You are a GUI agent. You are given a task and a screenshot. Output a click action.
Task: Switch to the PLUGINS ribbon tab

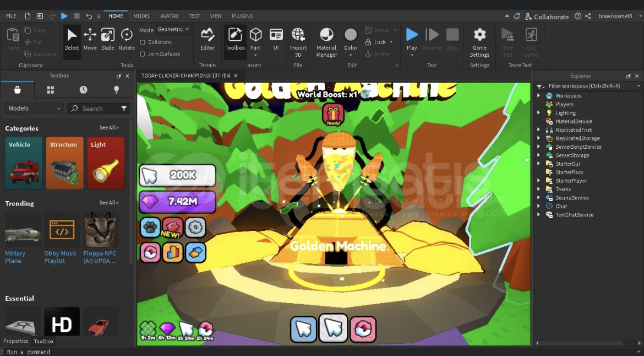point(242,16)
